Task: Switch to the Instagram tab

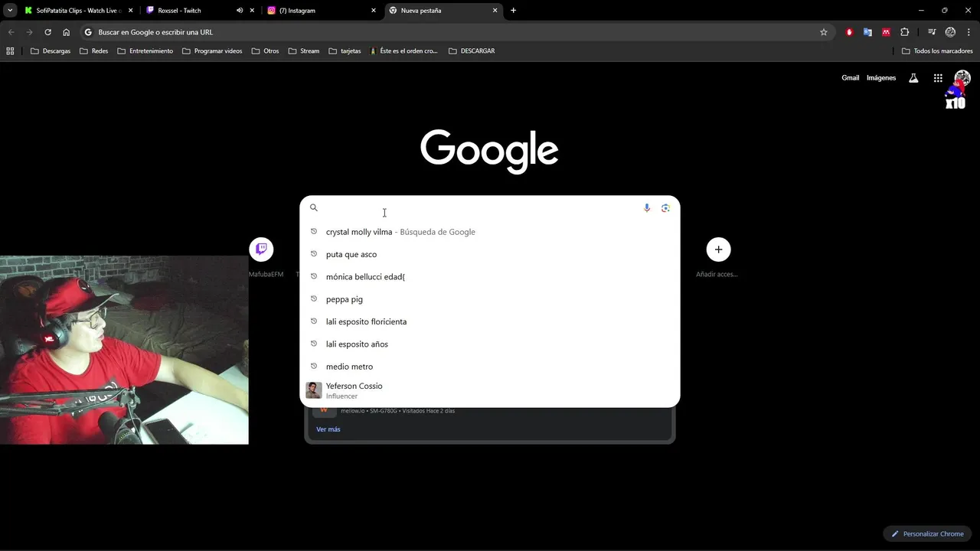Action: coord(321,11)
